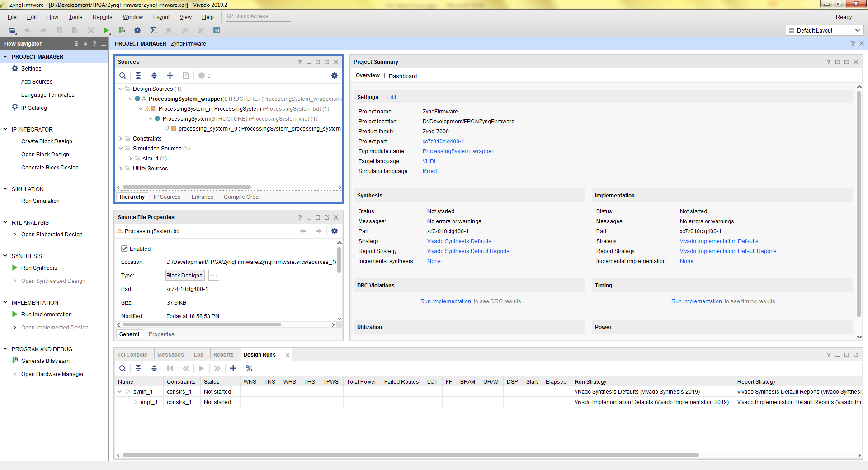Screen dimensions: 868x470
Task: Click the Project Summary vertical scrollbar
Action: pyautogui.click(x=859, y=203)
